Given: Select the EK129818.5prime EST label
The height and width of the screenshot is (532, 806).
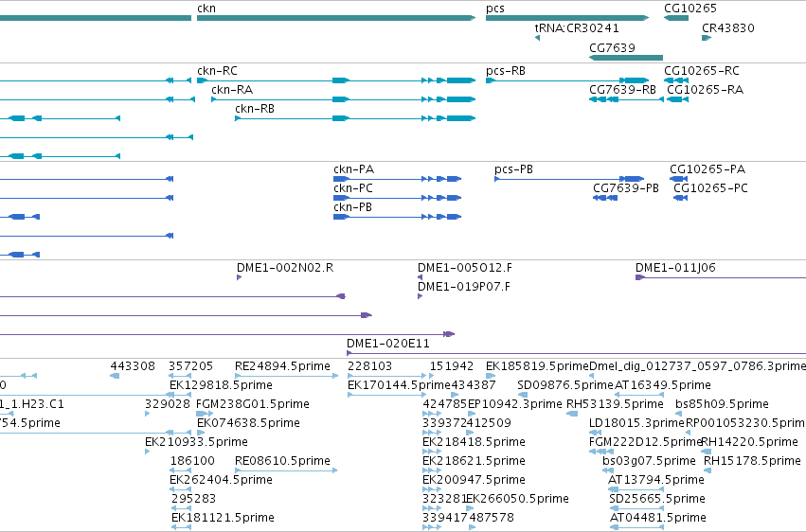Looking at the screenshot, I should click(221, 385).
